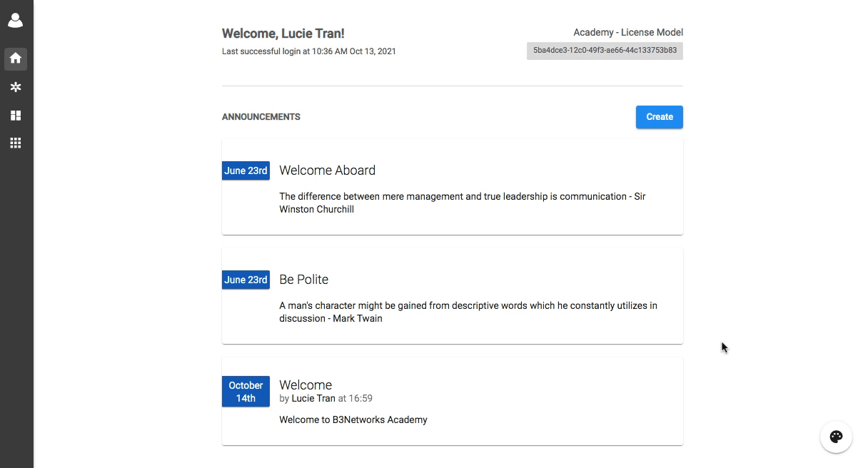Click the first June 23rd date badge
Screen dimensions: 868x468
coord(246,171)
